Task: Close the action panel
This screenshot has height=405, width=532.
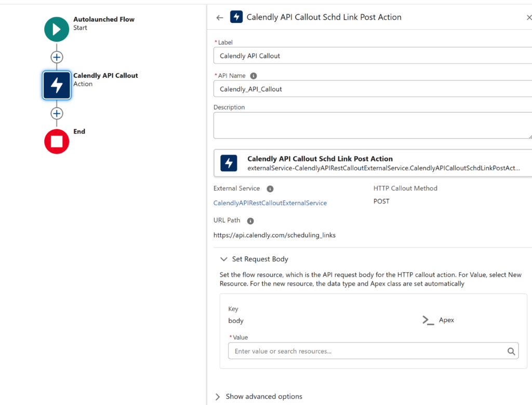Action: [529, 17]
